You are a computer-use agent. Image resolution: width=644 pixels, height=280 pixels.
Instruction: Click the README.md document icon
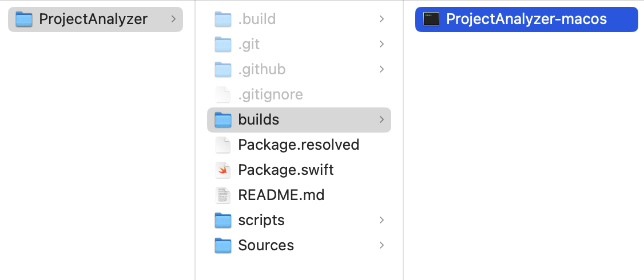coord(222,195)
